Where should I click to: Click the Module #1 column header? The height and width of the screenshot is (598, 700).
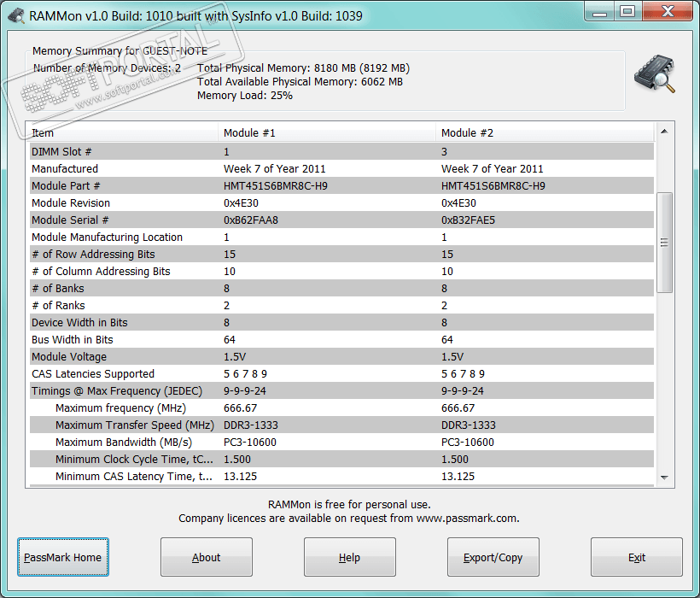[x=327, y=132]
